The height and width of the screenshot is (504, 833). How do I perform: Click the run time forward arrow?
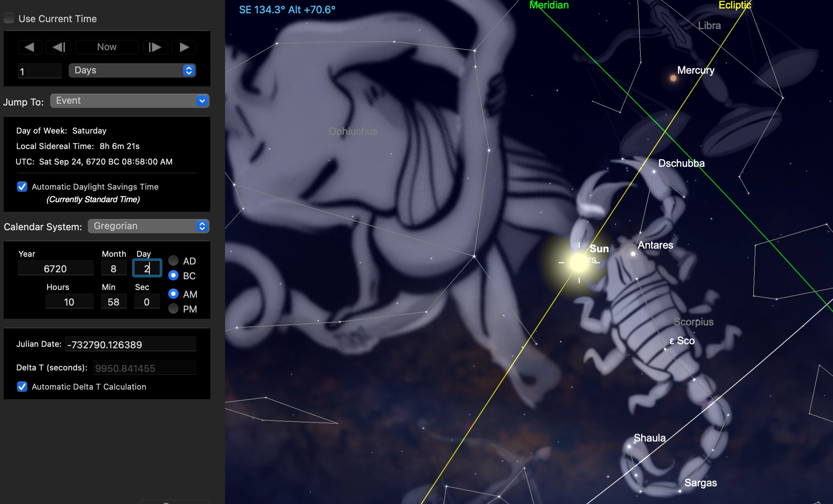(184, 47)
